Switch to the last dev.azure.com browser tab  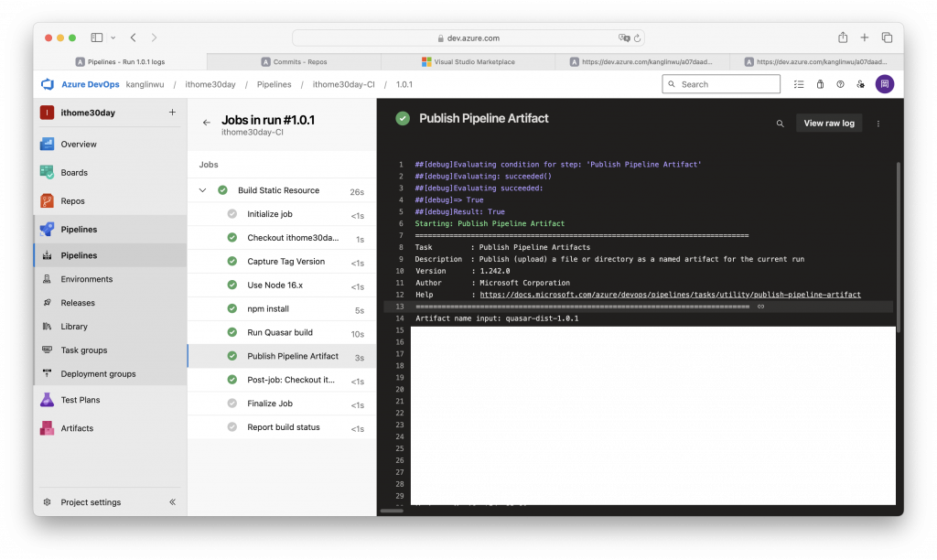tap(815, 61)
